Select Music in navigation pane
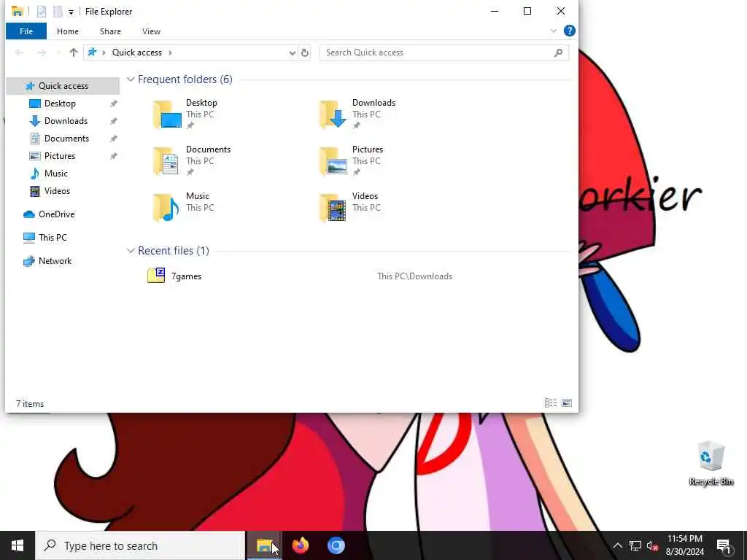The height and width of the screenshot is (560, 747). [55, 174]
